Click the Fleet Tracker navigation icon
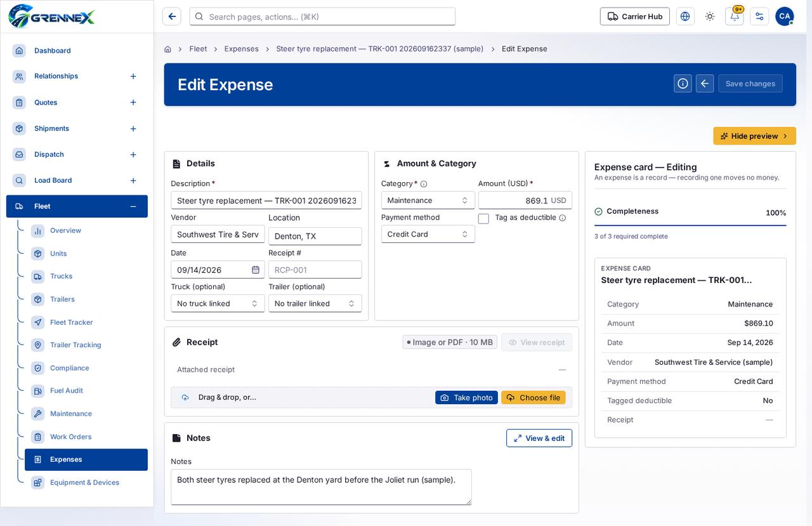 38,322
